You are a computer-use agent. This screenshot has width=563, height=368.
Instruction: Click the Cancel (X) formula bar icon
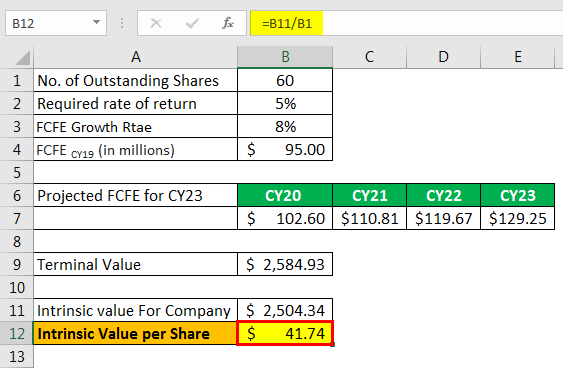click(x=156, y=23)
